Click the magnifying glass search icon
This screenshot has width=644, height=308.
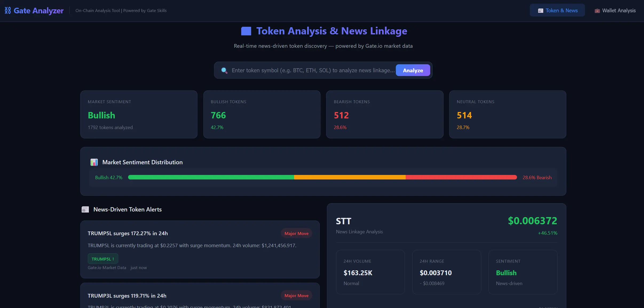tap(224, 70)
